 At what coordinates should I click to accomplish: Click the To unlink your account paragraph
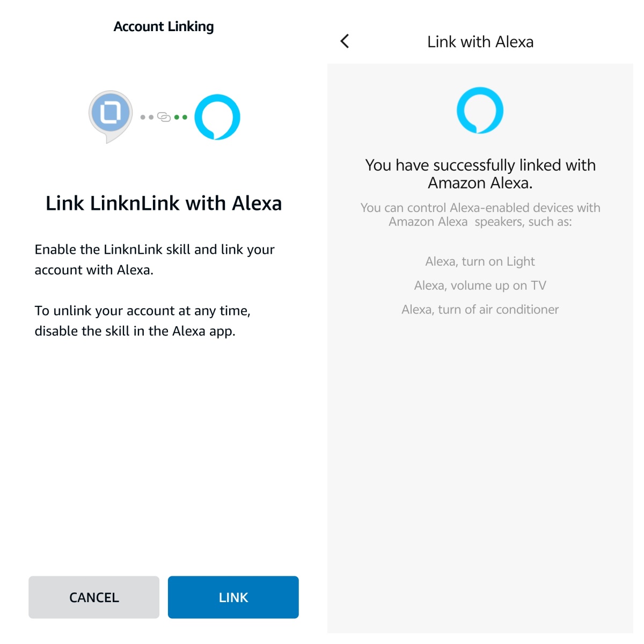142,321
